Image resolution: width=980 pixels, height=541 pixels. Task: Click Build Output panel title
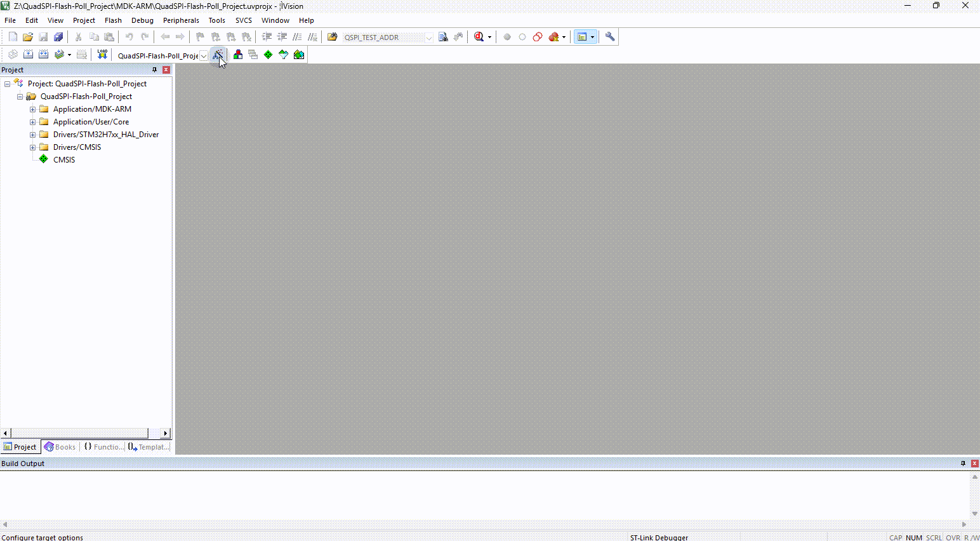coord(23,464)
